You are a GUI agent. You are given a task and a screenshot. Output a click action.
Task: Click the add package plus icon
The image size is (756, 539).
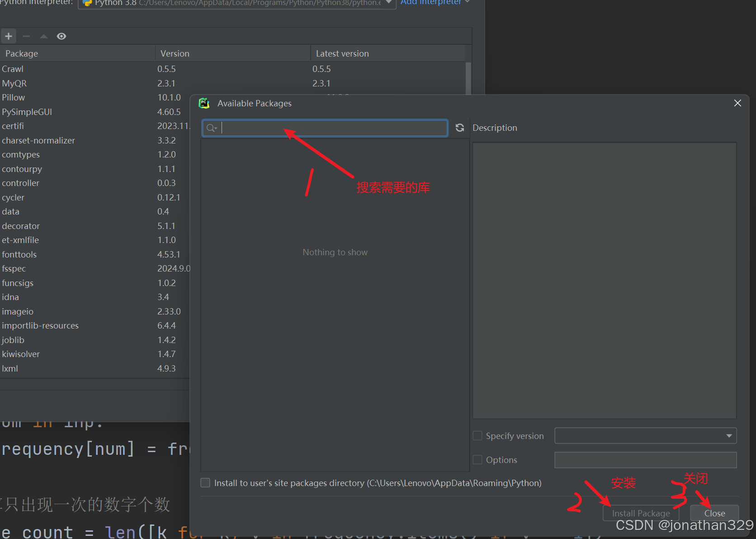point(9,36)
